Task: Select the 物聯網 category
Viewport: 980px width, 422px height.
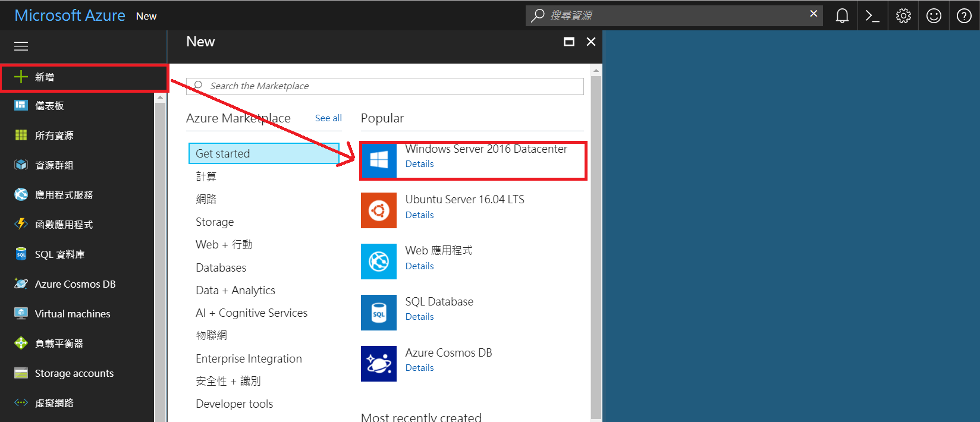Action: (212, 335)
